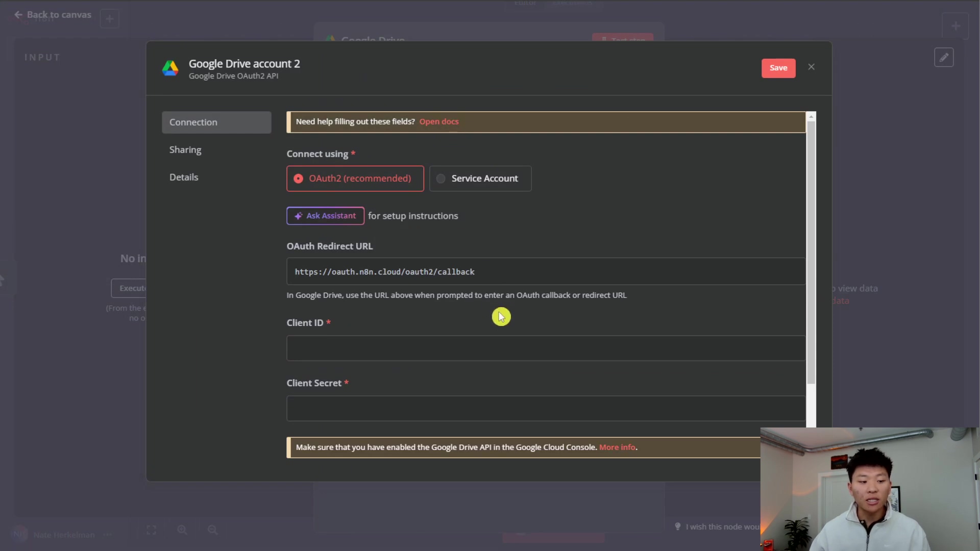
Task: Focus the Client Secret input field
Action: (546, 409)
